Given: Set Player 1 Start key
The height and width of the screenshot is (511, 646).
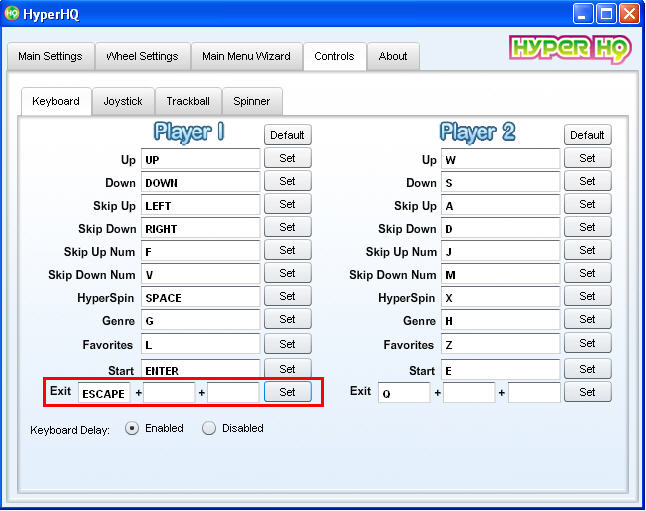Looking at the screenshot, I should [x=287, y=368].
